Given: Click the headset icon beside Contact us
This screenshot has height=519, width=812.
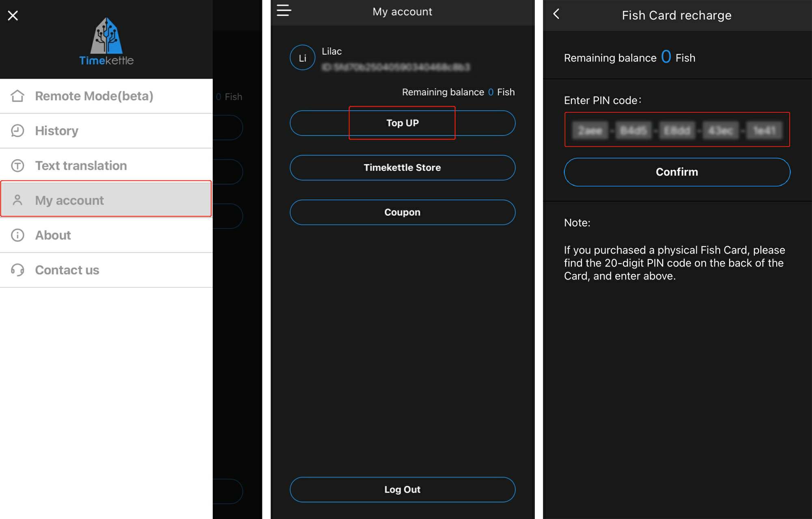Looking at the screenshot, I should click(17, 270).
